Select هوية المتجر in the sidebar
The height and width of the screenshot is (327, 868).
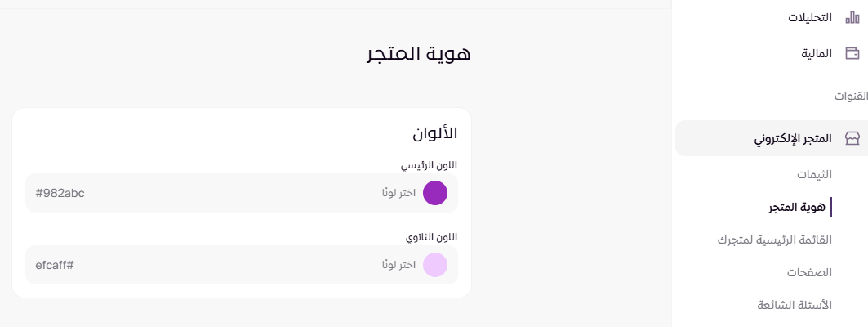click(798, 207)
